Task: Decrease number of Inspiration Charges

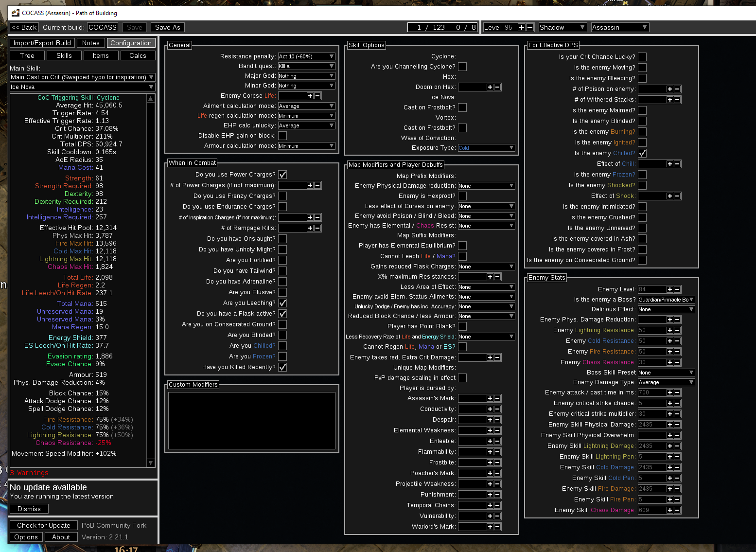Action: click(x=317, y=217)
